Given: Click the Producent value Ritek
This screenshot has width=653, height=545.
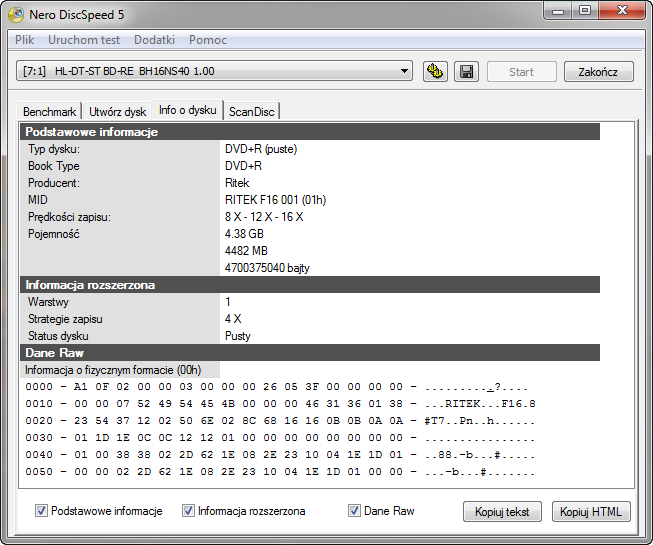Looking at the screenshot, I should [x=237, y=183].
